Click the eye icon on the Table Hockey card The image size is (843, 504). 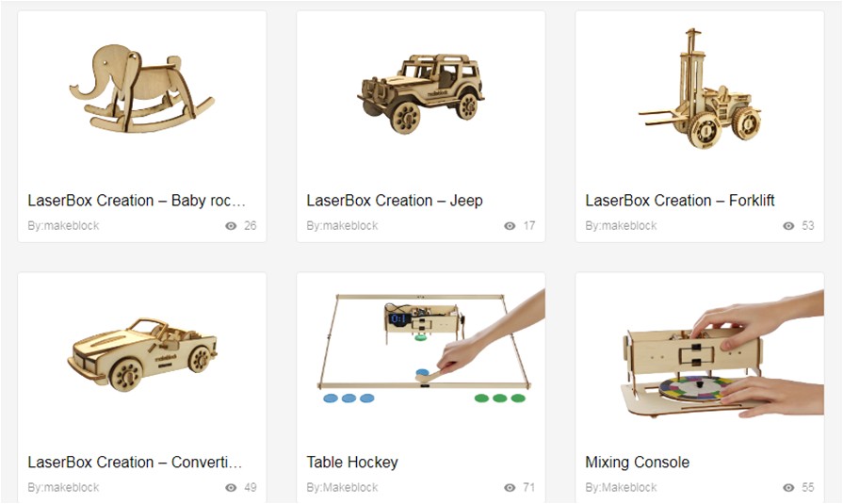point(510,488)
